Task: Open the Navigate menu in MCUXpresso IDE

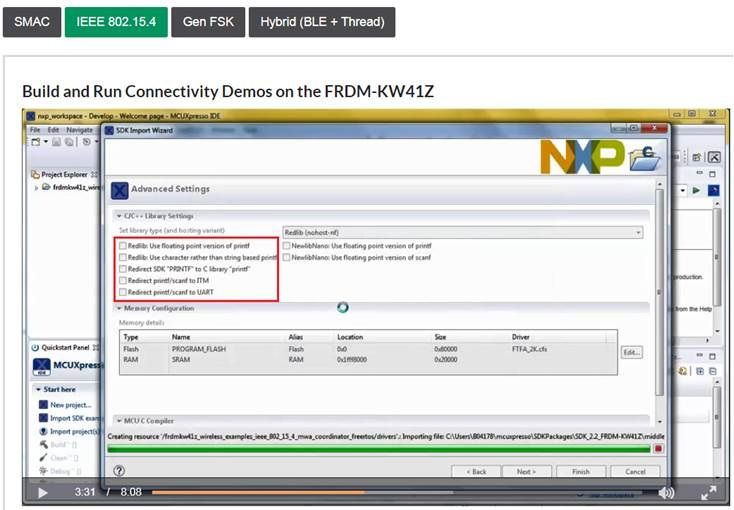Action: pos(79,130)
